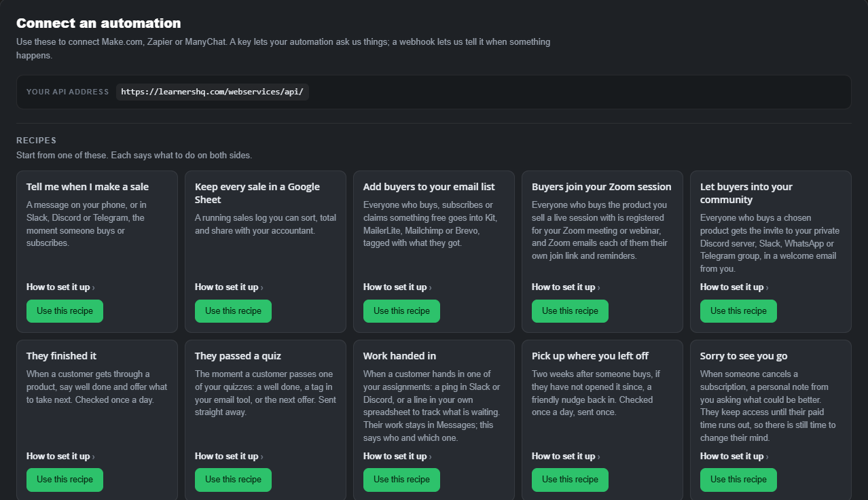Expand 'How to set it up' for Zoom session recipe
The image size is (868, 500).
click(566, 287)
